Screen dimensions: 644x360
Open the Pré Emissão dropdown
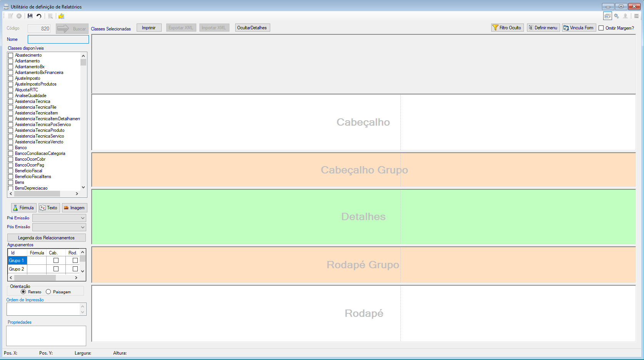click(59, 218)
